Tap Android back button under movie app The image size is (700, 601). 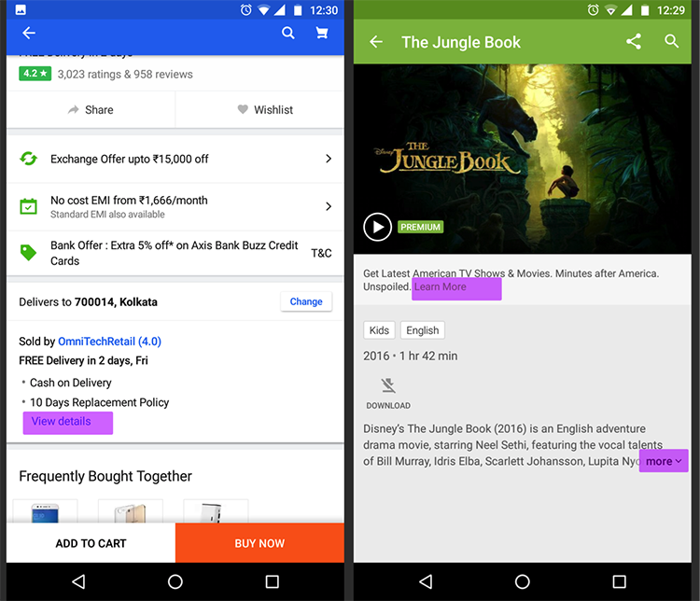pyautogui.click(x=426, y=581)
